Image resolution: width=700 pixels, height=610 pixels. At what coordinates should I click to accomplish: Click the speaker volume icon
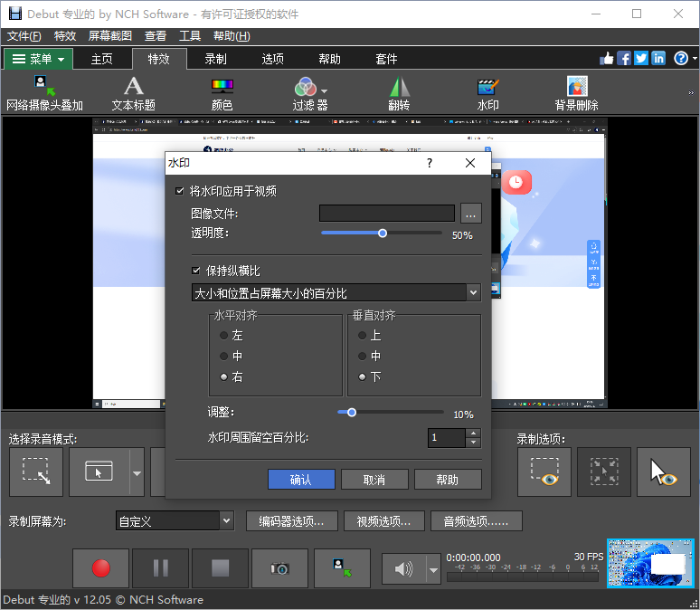(x=403, y=568)
